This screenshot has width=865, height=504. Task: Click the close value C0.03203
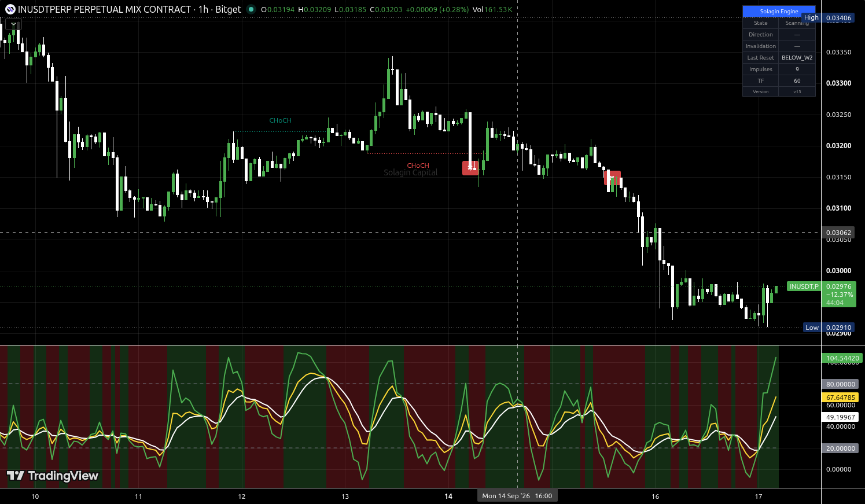(x=386, y=9)
